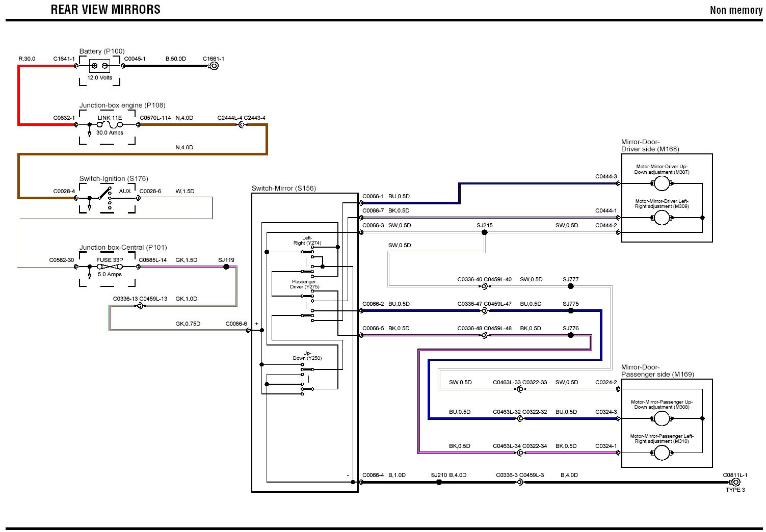
Task: Click the Up-Down (Y250) switch label
Action: [307, 356]
